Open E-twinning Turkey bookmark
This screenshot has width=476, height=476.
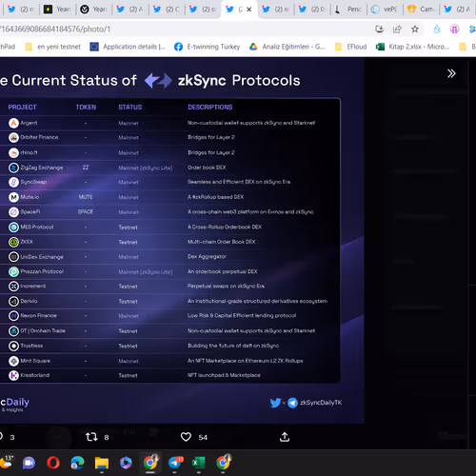[x=208, y=47]
